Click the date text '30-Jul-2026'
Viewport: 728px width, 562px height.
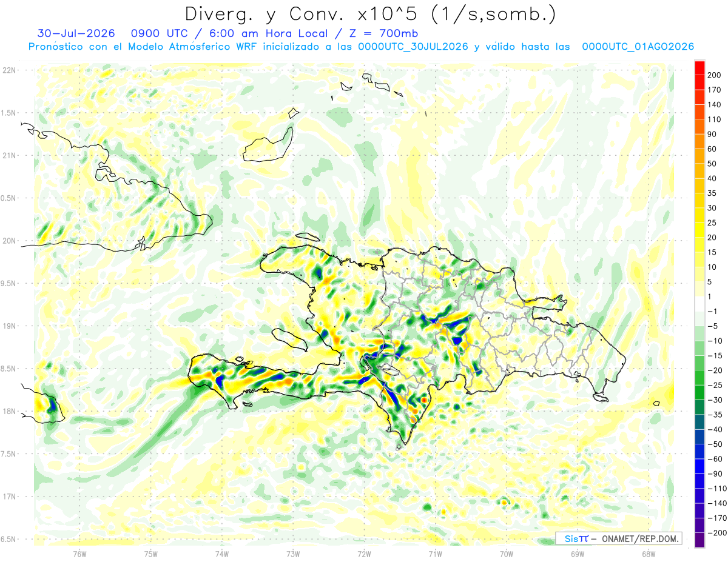click(x=76, y=33)
